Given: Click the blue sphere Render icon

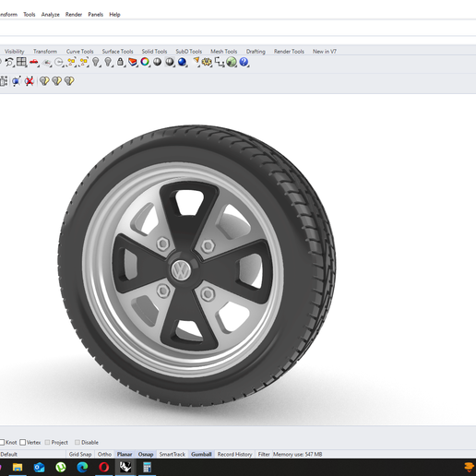Looking at the screenshot, I should tap(182, 62).
